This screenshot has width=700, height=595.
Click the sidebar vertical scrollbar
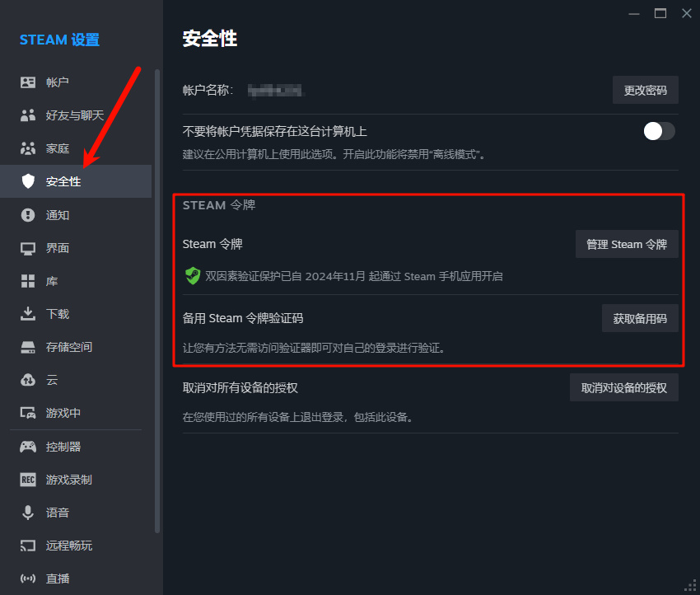tap(157, 301)
